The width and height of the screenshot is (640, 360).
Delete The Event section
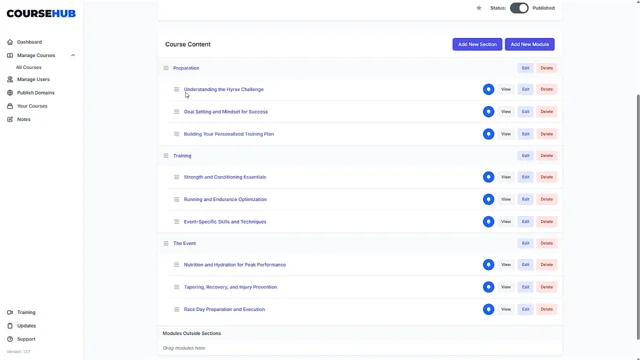(547, 243)
